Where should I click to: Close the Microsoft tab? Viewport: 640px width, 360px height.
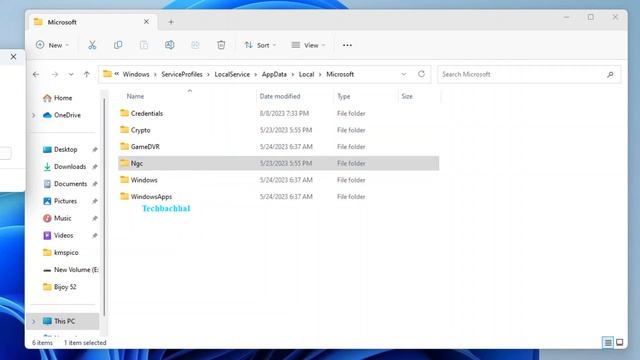[146, 22]
